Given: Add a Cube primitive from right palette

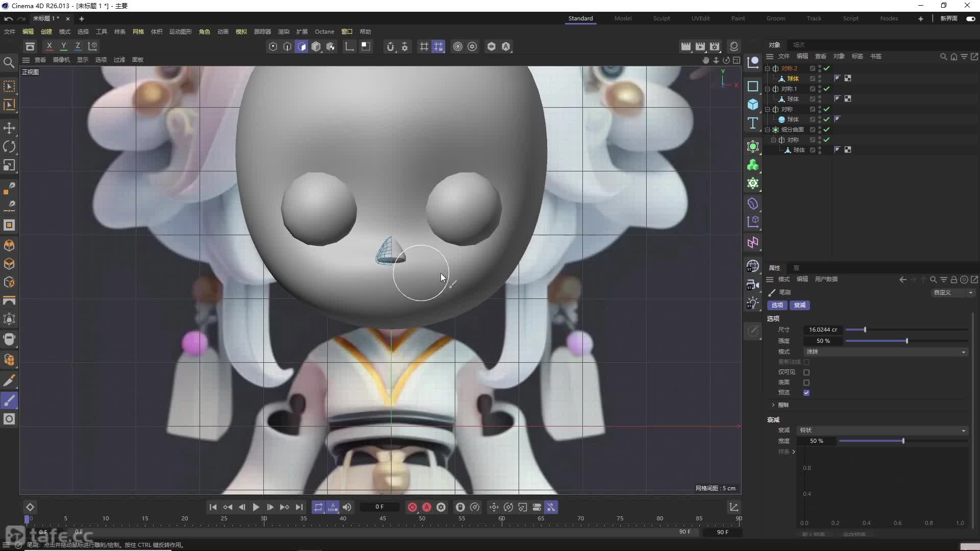Looking at the screenshot, I should pos(753,105).
